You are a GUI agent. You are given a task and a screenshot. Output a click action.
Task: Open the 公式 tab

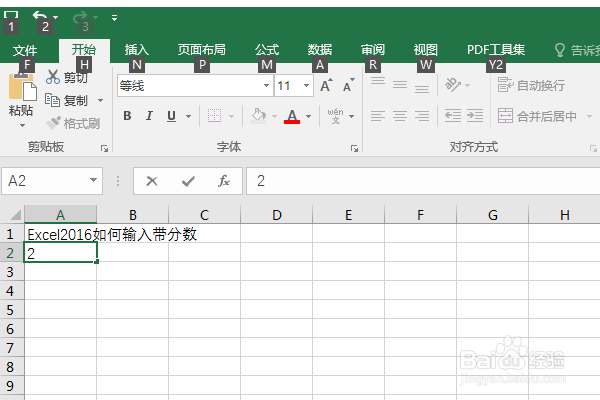(267, 49)
